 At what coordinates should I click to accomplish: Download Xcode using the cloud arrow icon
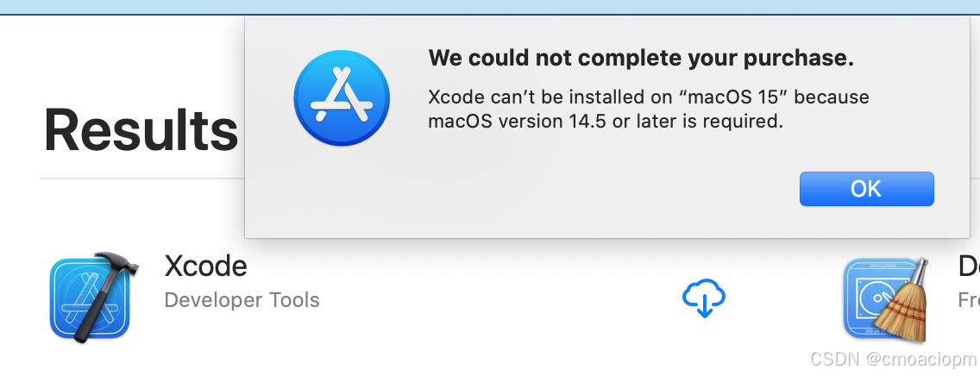click(x=704, y=298)
